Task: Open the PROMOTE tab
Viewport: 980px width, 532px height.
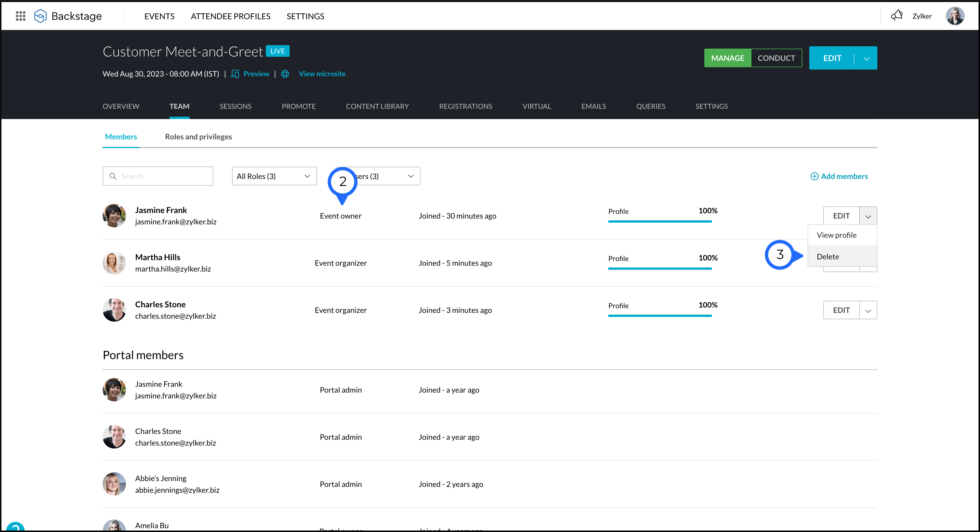Action: pyautogui.click(x=299, y=106)
